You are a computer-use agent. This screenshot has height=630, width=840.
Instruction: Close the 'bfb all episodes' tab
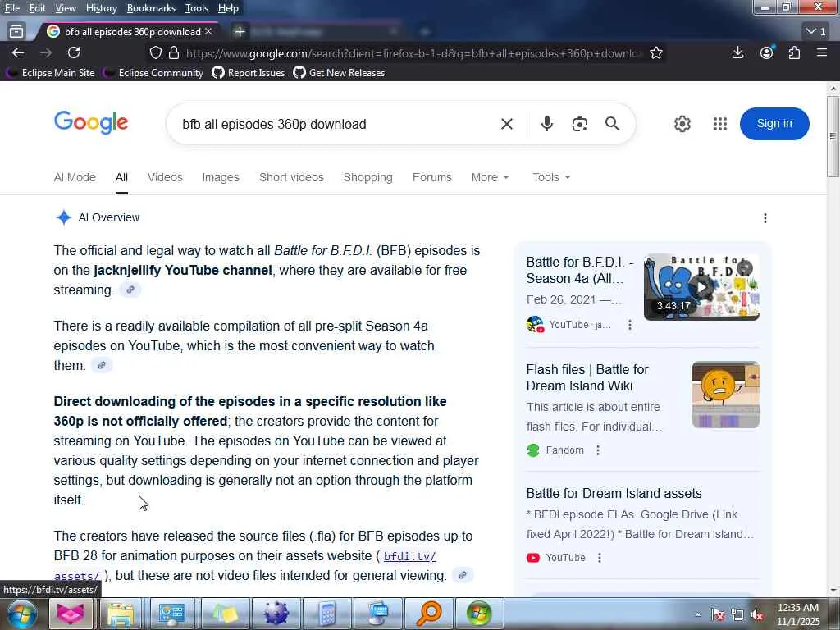pos(208,32)
